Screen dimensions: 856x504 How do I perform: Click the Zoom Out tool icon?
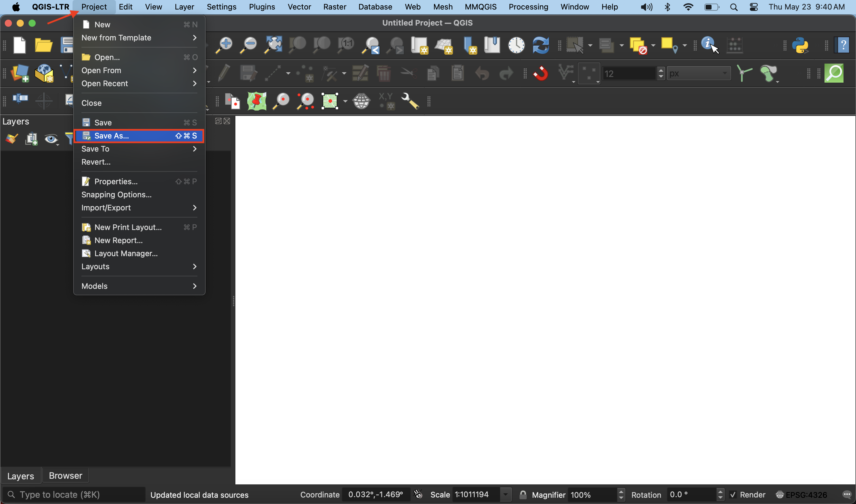pyautogui.click(x=250, y=45)
